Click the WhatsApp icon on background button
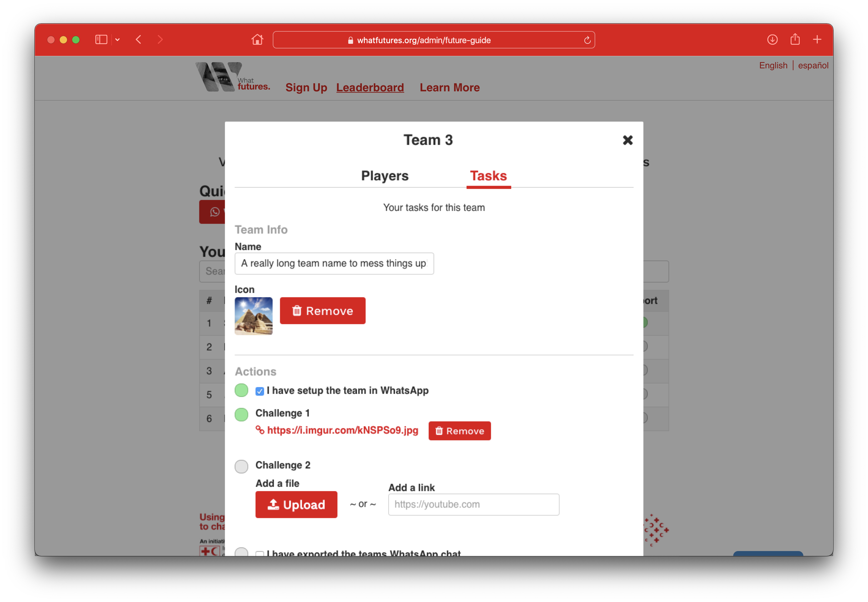This screenshot has height=602, width=868. [215, 212]
